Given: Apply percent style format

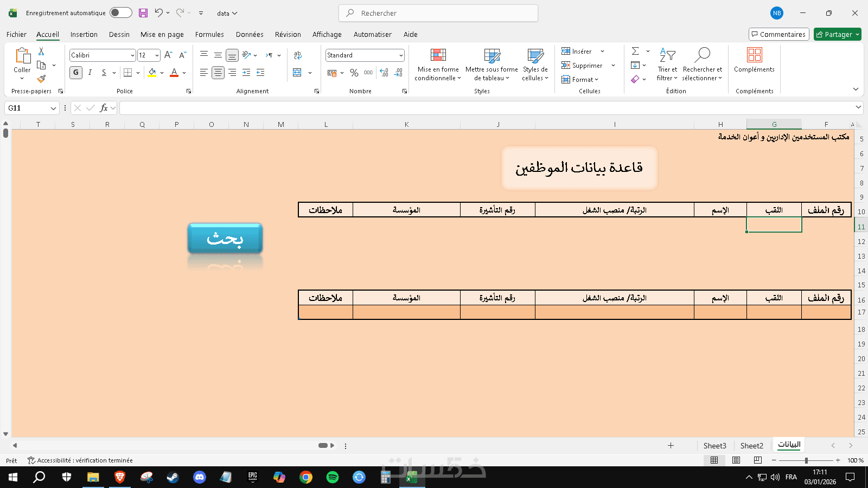Looking at the screenshot, I should pyautogui.click(x=354, y=73).
